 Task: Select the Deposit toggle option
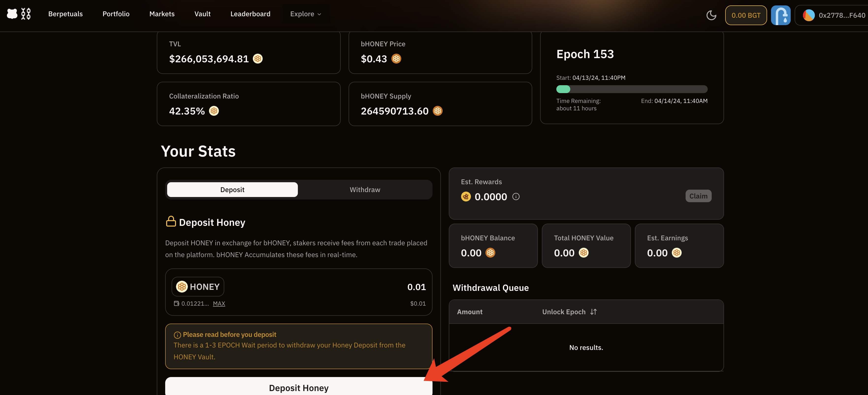232,190
